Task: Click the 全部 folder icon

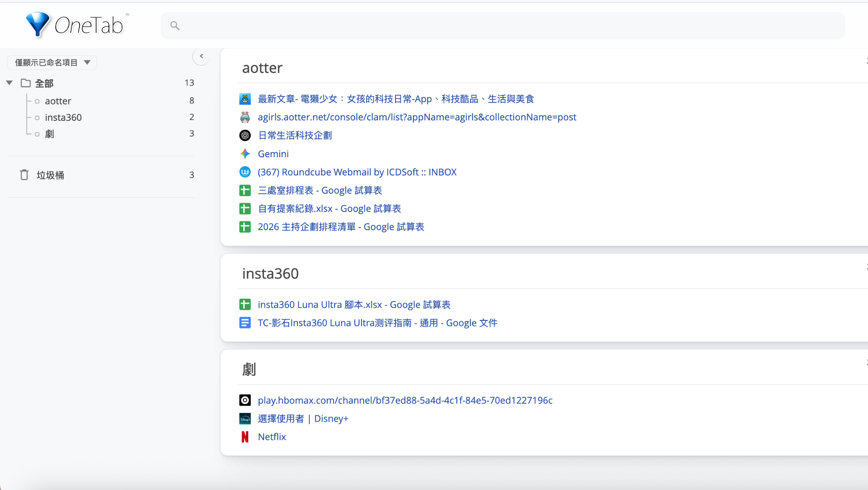Action: [x=26, y=83]
